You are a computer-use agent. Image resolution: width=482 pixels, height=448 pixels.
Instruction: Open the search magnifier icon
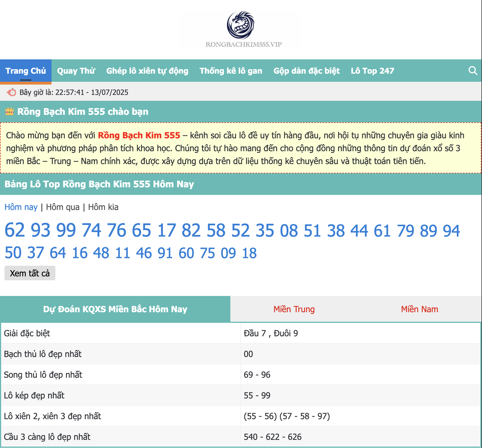473,71
